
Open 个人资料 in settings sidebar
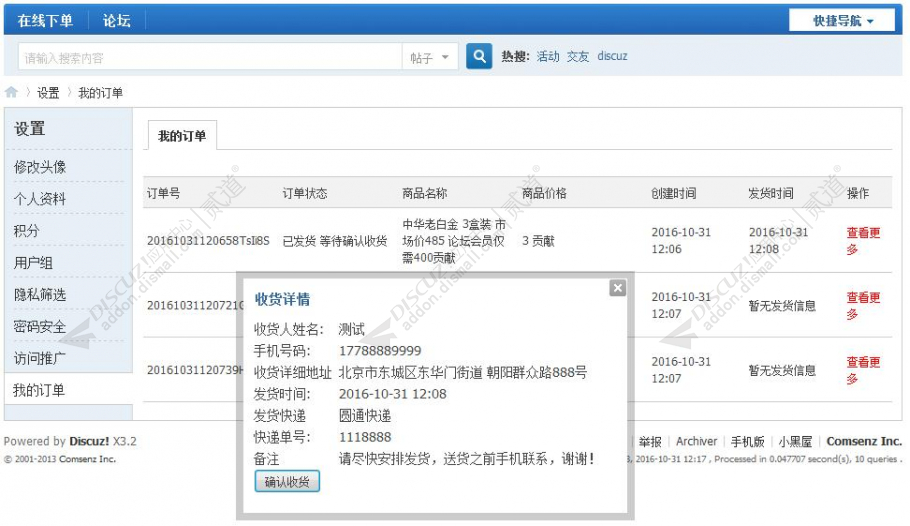tap(40, 199)
